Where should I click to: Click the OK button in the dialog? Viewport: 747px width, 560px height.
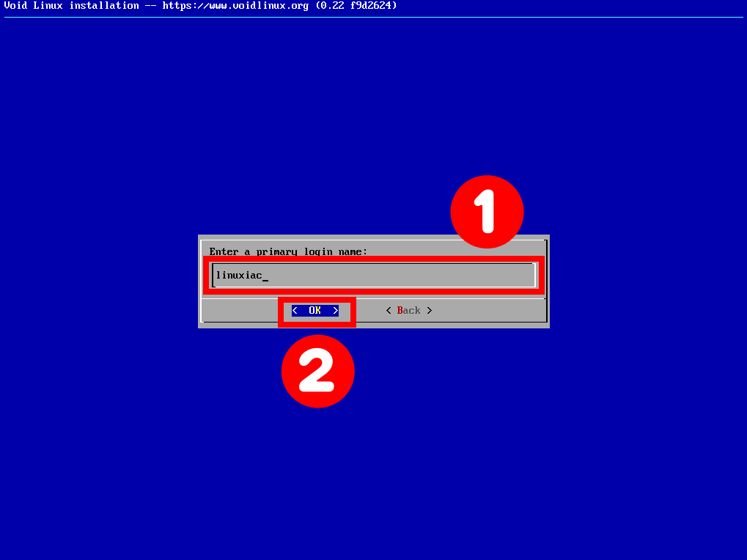(x=315, y=311)
